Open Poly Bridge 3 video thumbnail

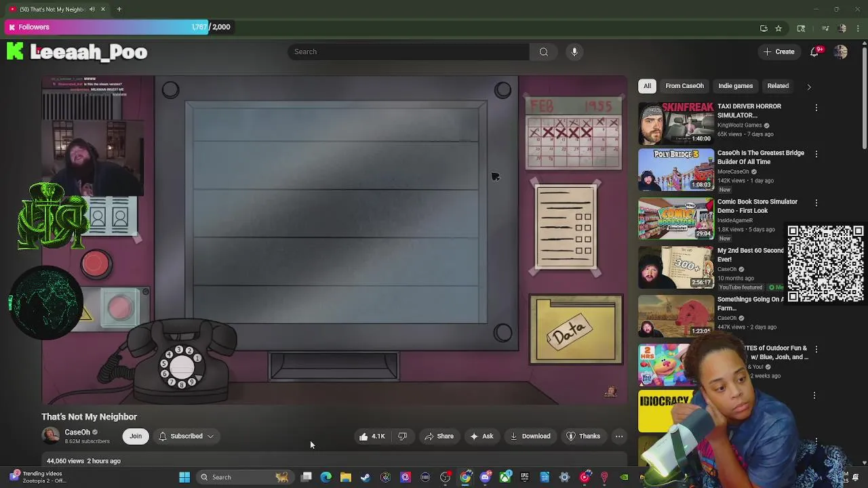point(676,169)
